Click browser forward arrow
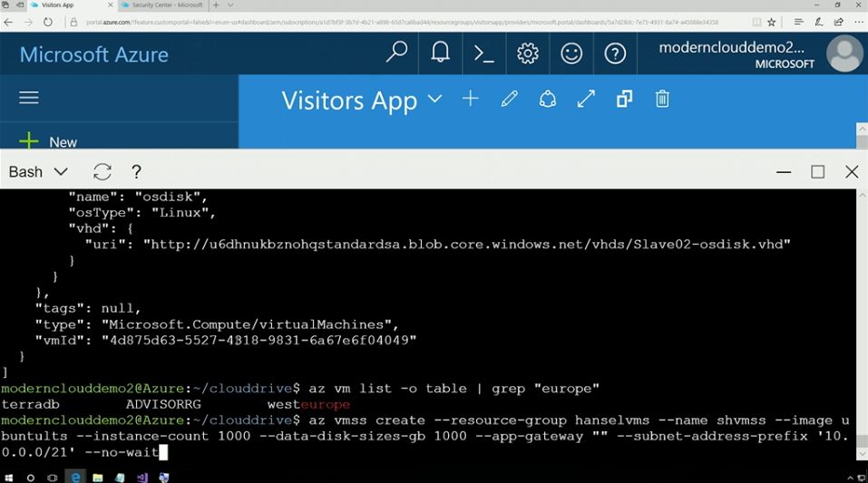Viewport: 868px width, 483px height. click(28, 22)
